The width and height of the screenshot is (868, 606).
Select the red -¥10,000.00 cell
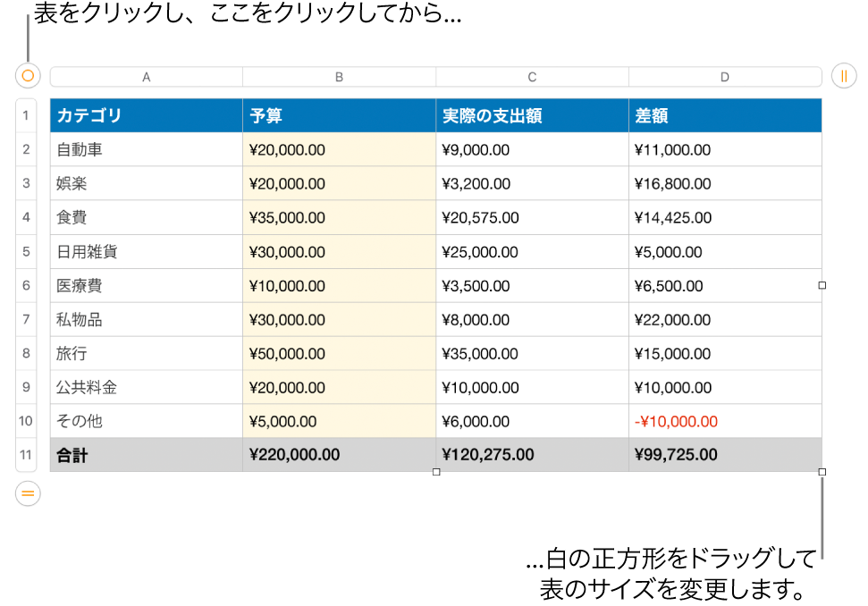click(725, 420)
